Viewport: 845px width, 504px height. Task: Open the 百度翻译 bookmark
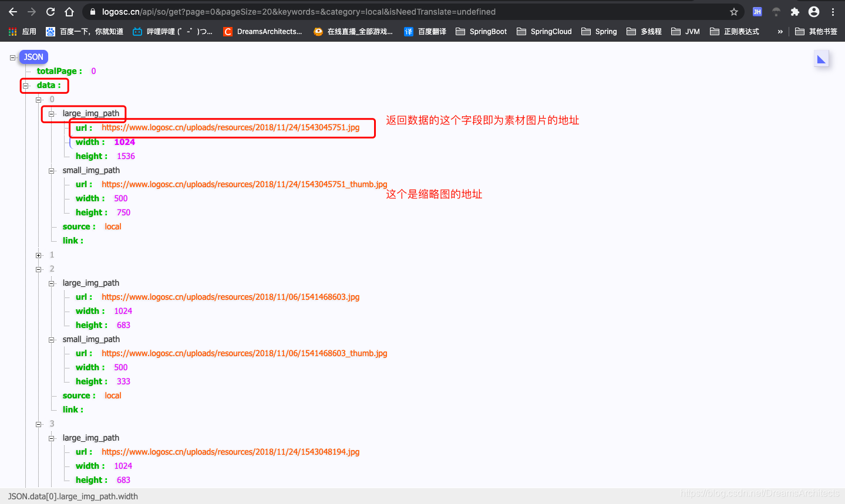click(x=425, y=32)
